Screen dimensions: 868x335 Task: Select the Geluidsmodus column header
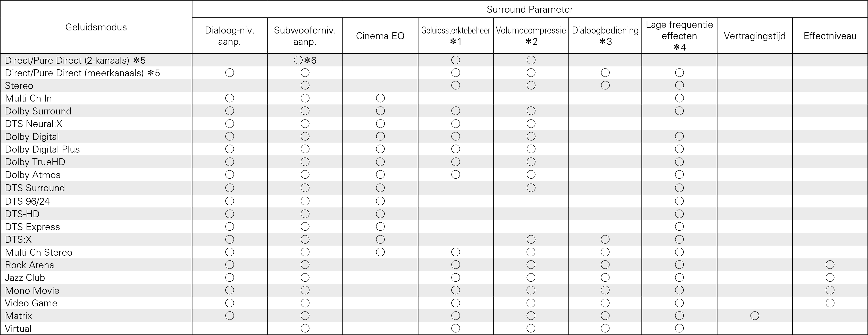coord(96,27)
